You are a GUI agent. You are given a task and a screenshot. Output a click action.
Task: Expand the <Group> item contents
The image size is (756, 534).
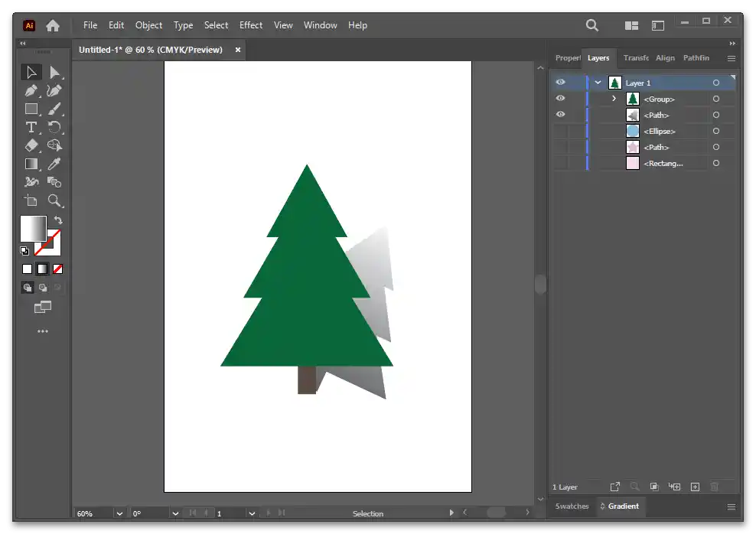(x=614, y=99)
